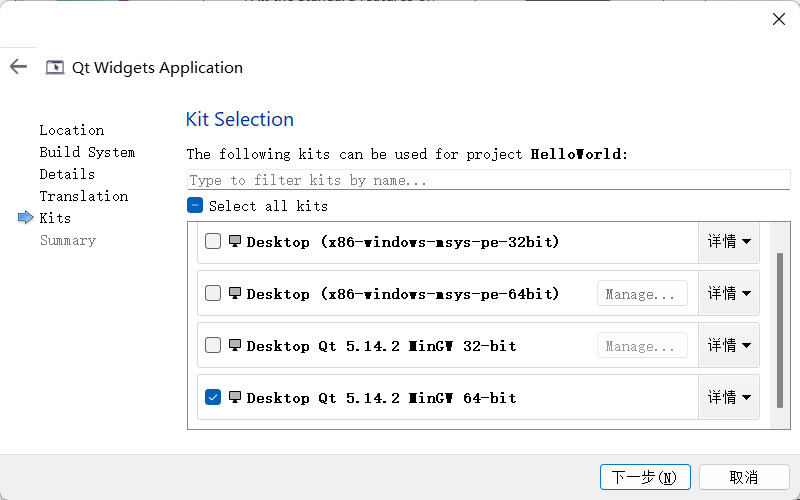Image resolution: width=800 pixels, height=500 pixels.
Task: Click the kit list vertical scrollbar
Action: [780, 330]
